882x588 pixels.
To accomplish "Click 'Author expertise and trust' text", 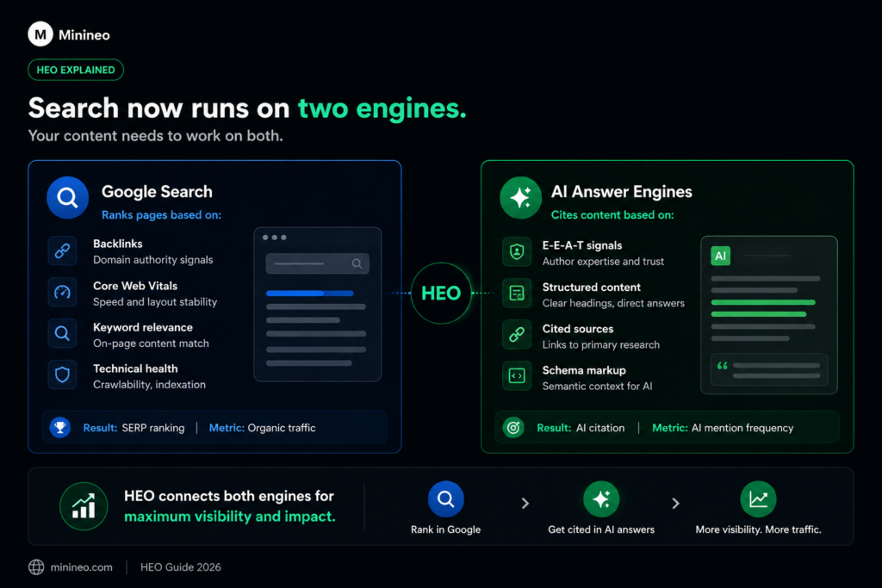I will [x=603, y=262].
